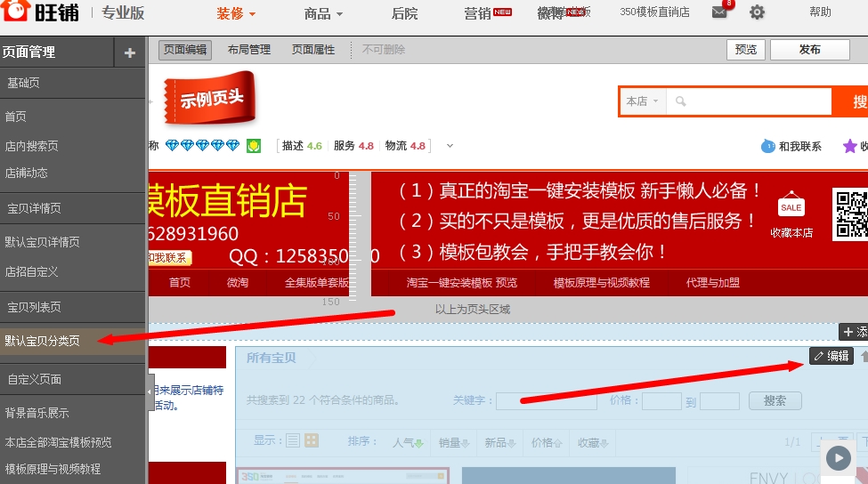Click the product filter 搜索 button

coord(775,400)
